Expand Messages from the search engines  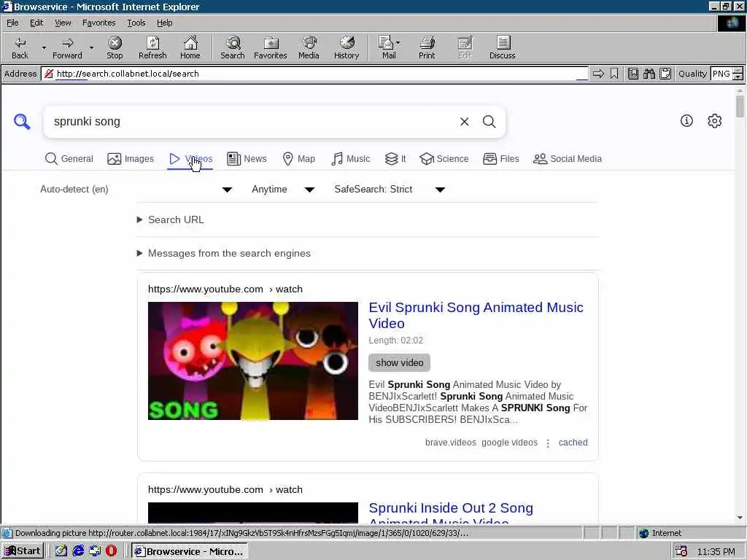(224, 253)
